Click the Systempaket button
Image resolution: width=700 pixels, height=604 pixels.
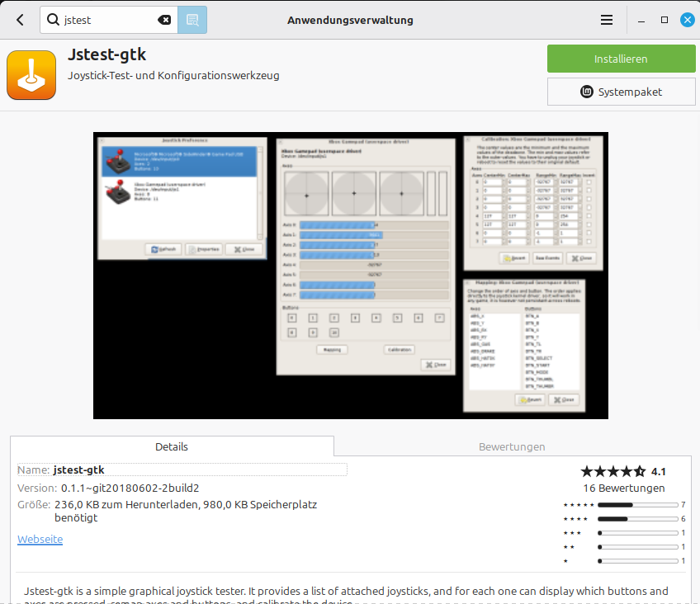click(x=622, y=92)
